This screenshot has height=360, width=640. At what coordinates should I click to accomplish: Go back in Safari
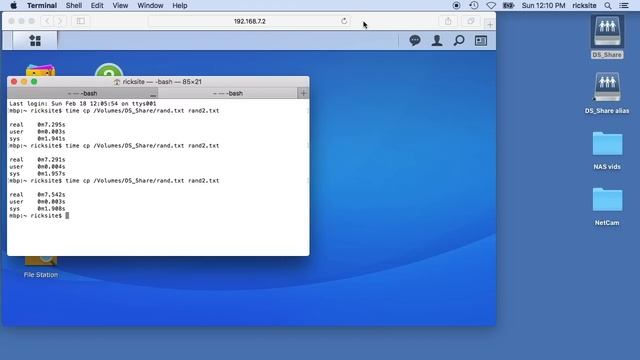coord(47,21)
